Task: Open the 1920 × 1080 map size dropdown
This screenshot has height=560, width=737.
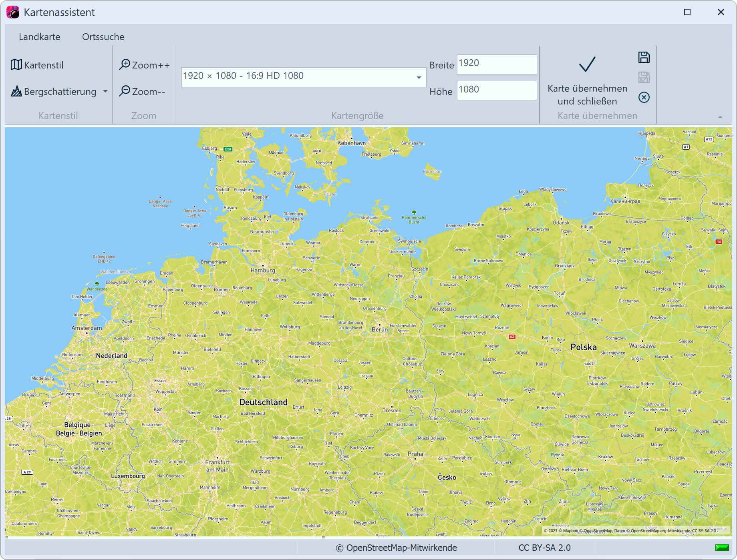Action: (419, 76)
